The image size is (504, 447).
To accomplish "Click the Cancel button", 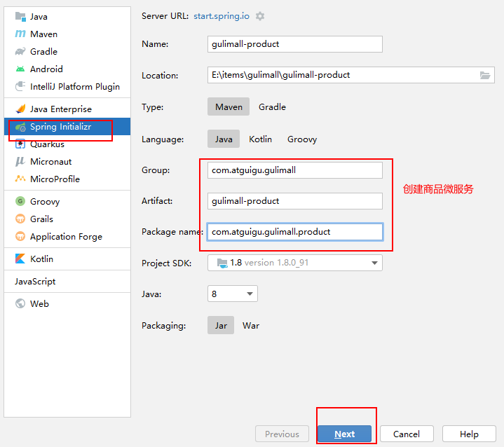I will point(407,434).
